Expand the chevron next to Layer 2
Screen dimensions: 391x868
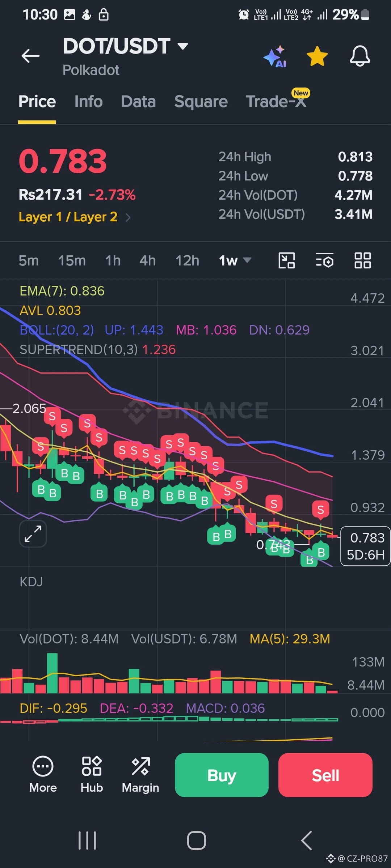[127, 217]
